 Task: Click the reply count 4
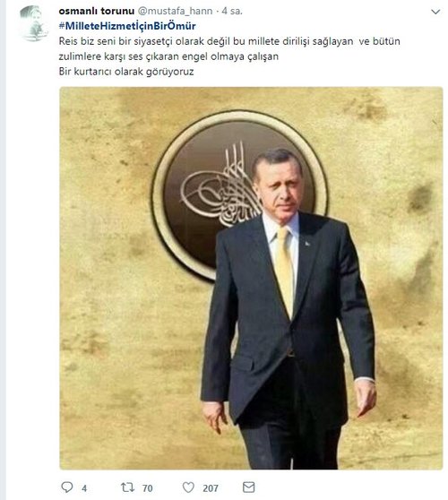pos(84,488)
